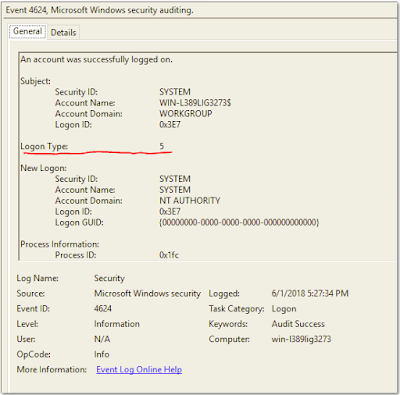Viewport: 400px width, 395px height.
Task: Select the Keywords value Audit Success
Action: (x=298, y=324)
